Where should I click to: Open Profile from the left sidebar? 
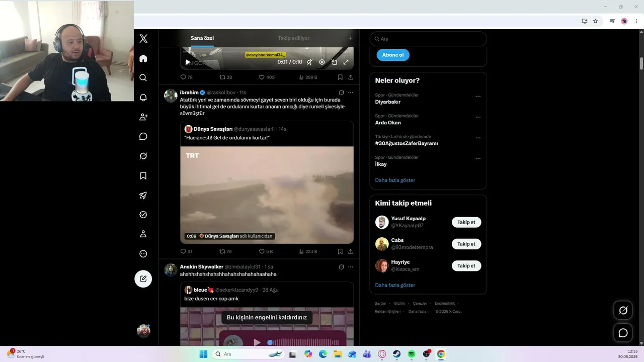coord(143,234)
